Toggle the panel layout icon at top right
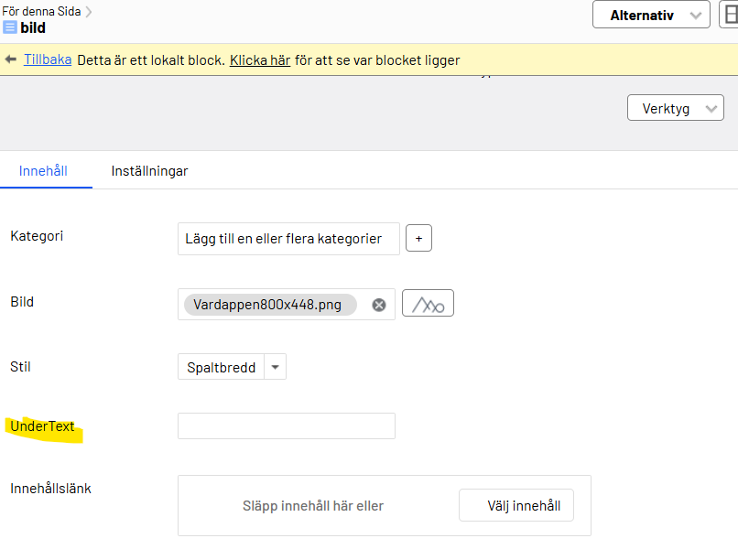The width and height of the screenshot is (738, 560). [x=730, y=15]
